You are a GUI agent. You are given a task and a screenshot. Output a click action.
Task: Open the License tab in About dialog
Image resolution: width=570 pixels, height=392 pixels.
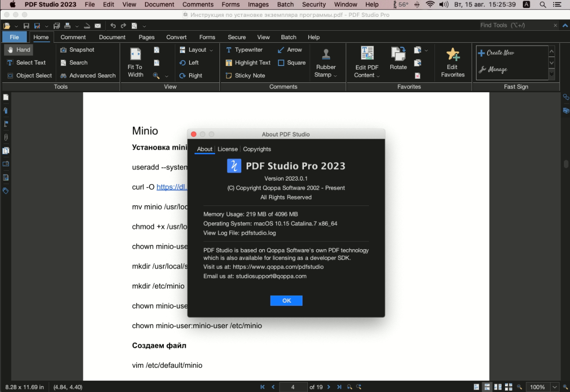227,149
